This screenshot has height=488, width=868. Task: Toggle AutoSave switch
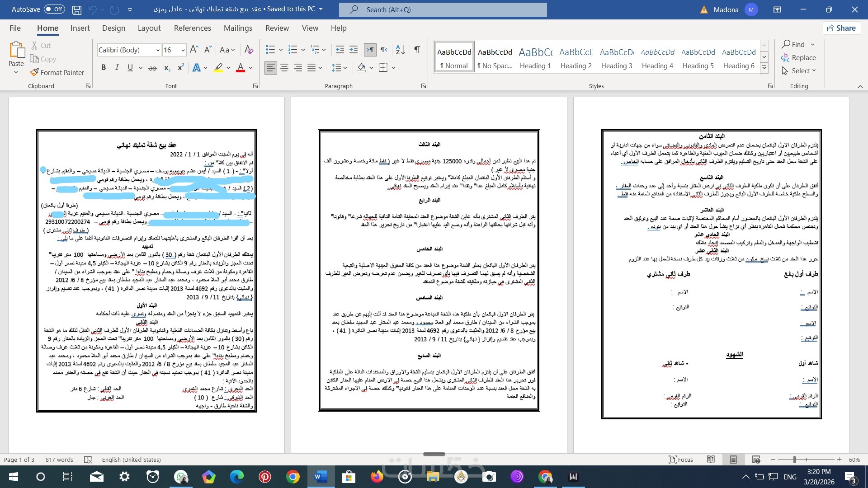(x=54, y=9)
